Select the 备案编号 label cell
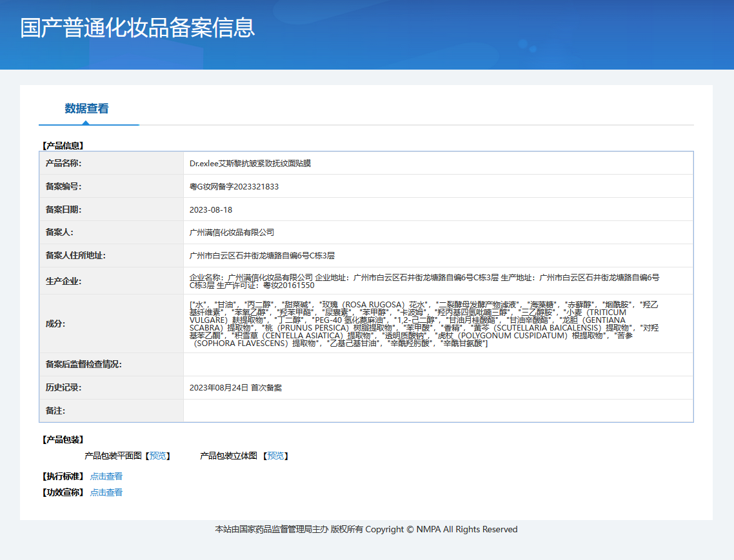 coord(112,186)
